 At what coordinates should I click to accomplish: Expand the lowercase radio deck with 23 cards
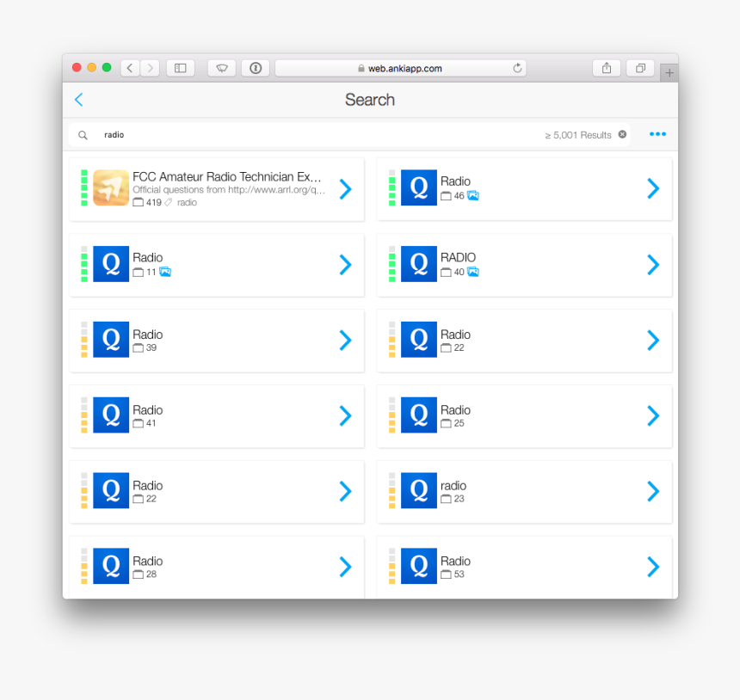pos(652,491)
